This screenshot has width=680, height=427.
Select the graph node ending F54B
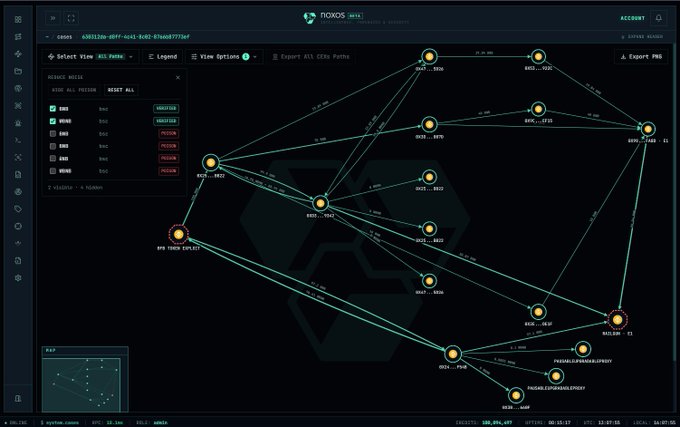tap(453, 354)
